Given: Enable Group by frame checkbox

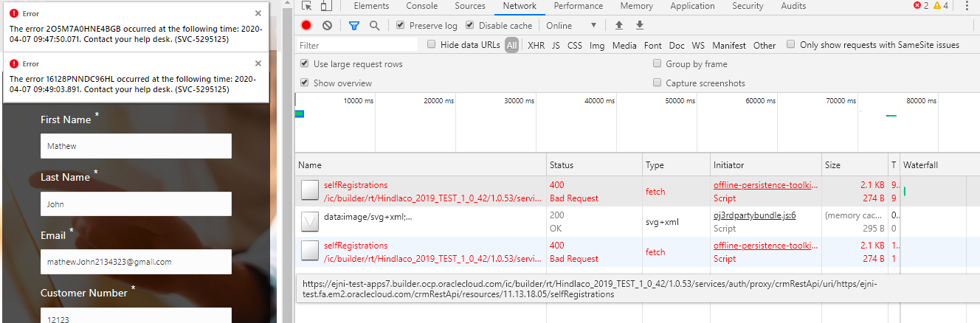Looking at the screenshot, I should tap(658, 63).
